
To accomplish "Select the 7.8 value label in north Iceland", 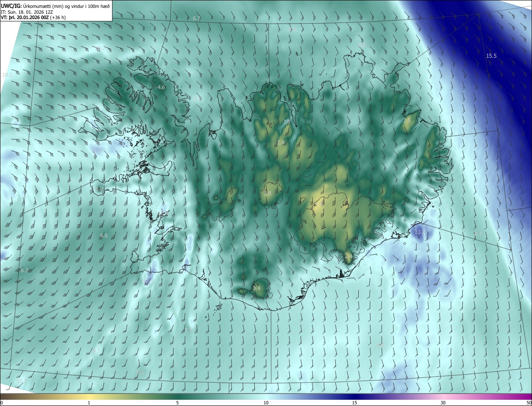I will coord(286,122).
